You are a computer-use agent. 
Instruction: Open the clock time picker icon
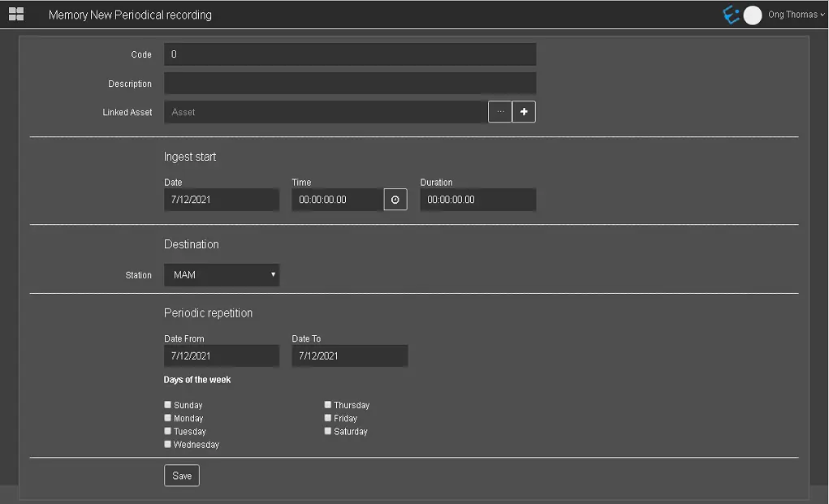coord(395,200)
